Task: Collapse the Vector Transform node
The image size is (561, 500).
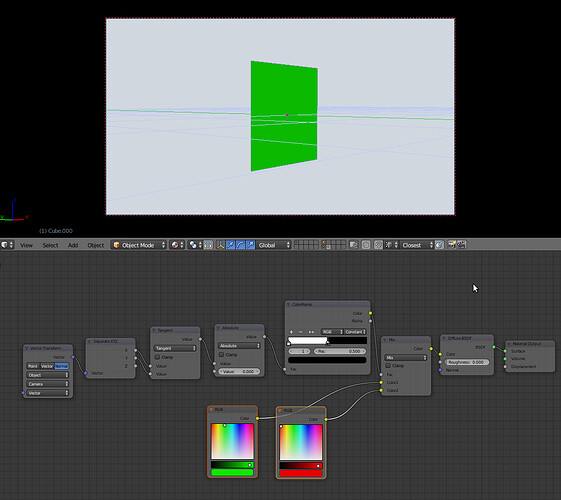Action: [x=26, y=348]
